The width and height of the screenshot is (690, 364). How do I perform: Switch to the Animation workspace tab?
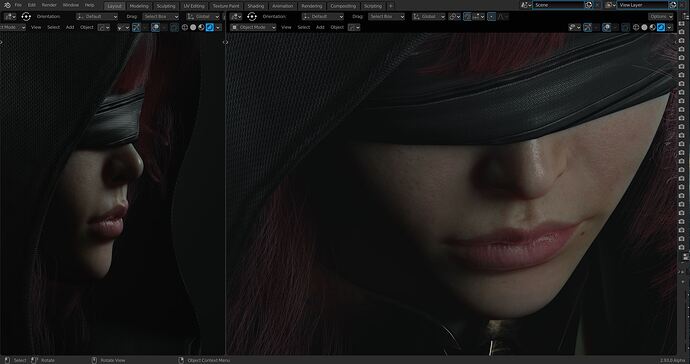(x=283, y=6)
